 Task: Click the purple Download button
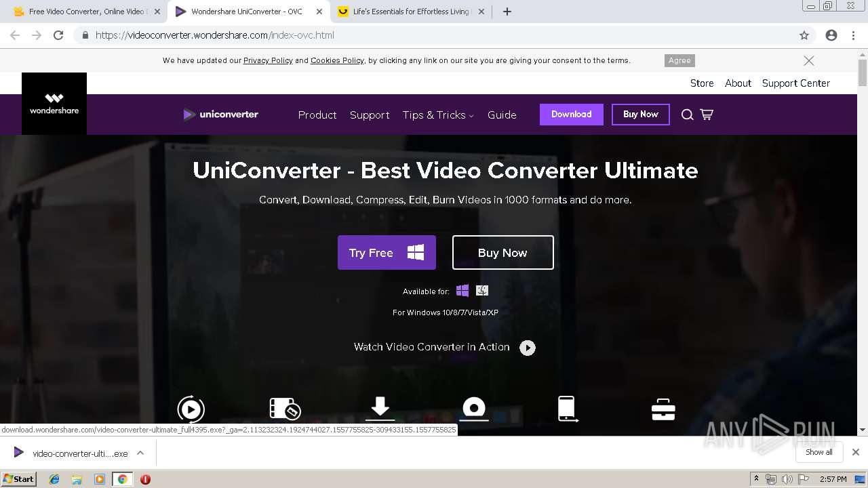[572, 115]
